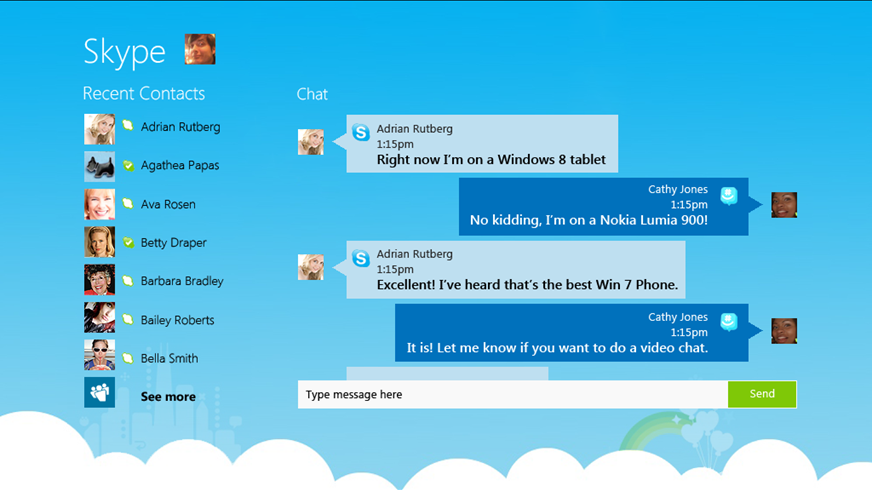Image resolution: width=872 pixels, height=490 pixels.
Task: Open Bella Smith's contact photo
Action: (x=100, y=355)
